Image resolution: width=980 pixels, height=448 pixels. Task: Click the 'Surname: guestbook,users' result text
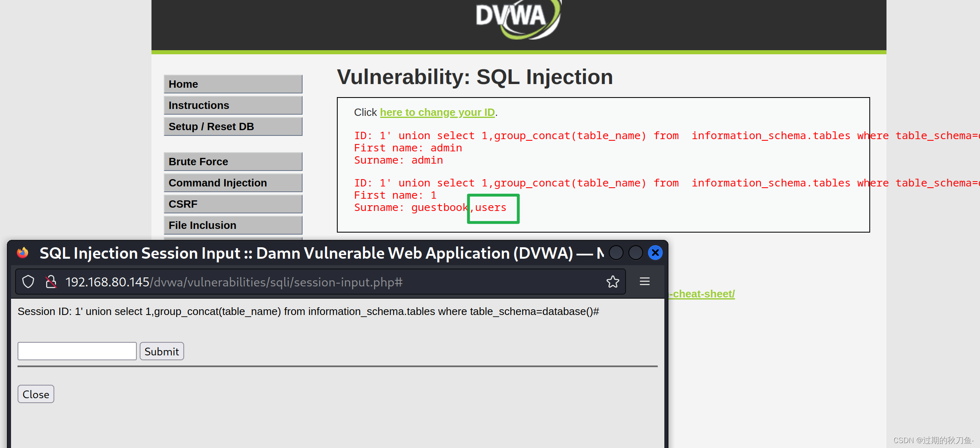[430, 208]
